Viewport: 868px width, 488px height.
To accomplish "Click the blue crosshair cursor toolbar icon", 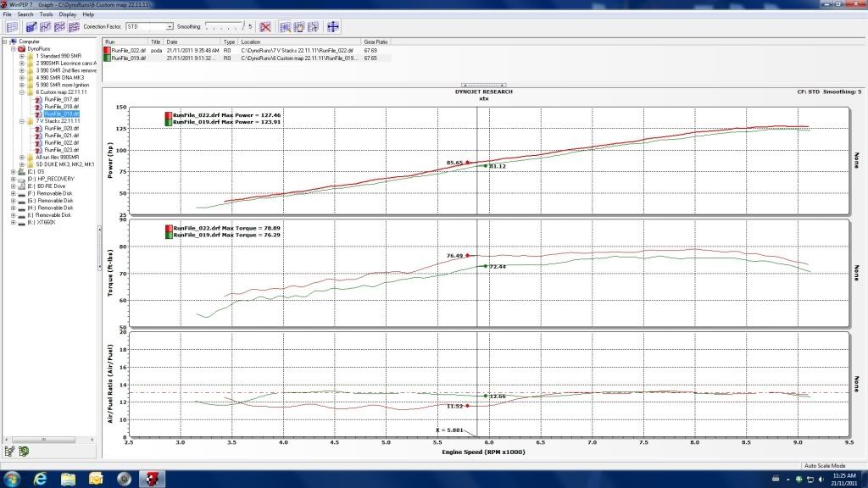I will 332,27.
